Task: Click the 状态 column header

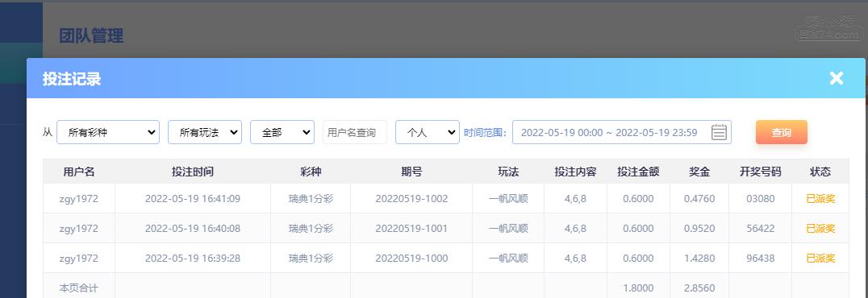Action: tap(820, 172)
